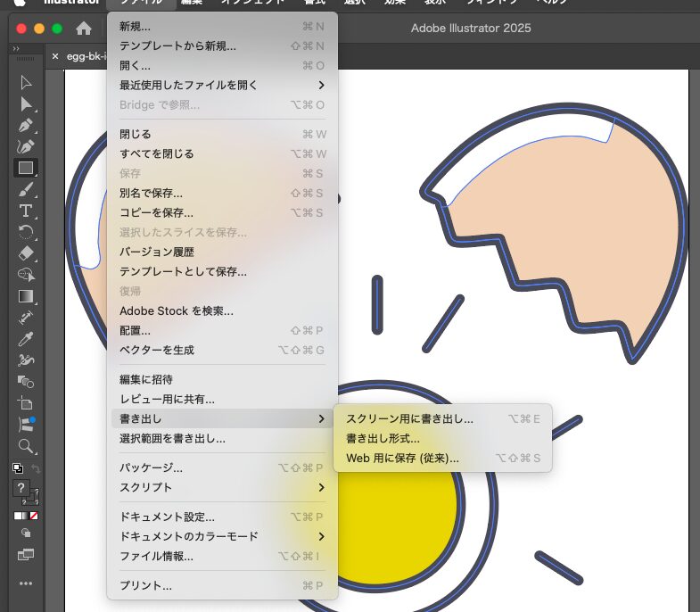Choose ファイル情報... menu item
Viewport: 700px width, 612px height.
coord(222,556)
